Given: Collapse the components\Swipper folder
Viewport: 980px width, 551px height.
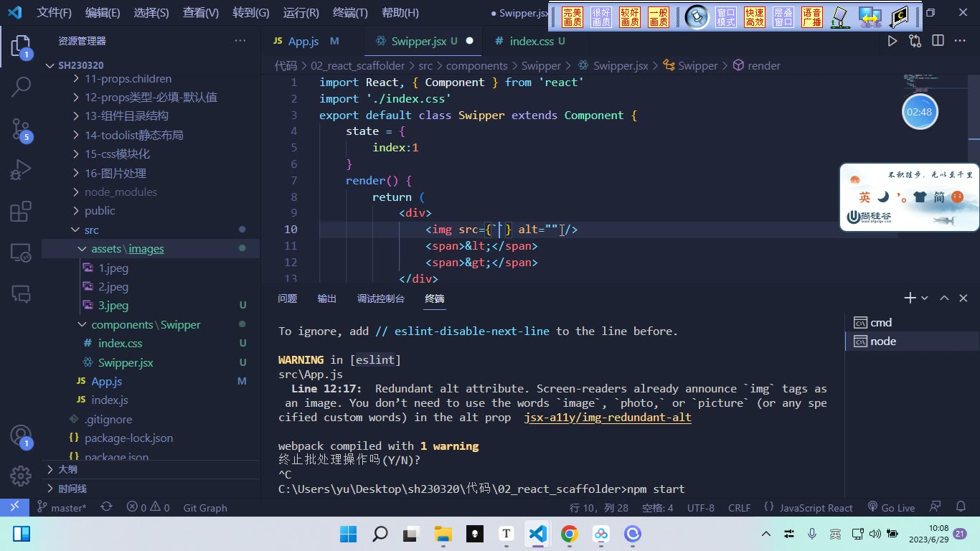Looking at the screenshot, I should click(x=151, y=324).
